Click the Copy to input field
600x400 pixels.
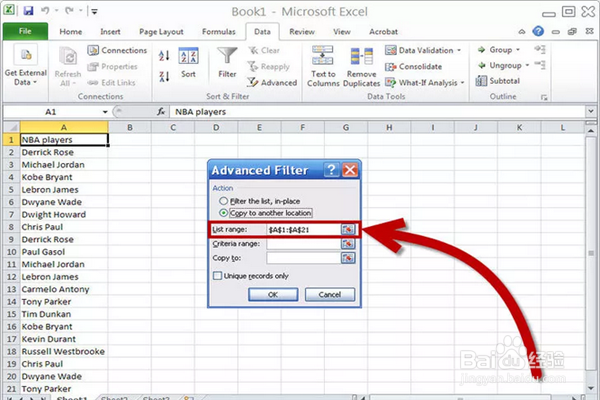[303, 258]
